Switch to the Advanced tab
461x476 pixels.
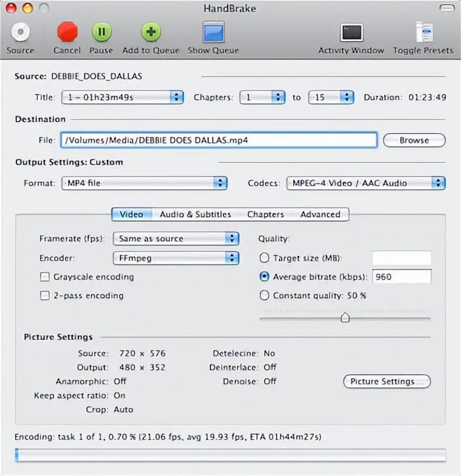320,214
